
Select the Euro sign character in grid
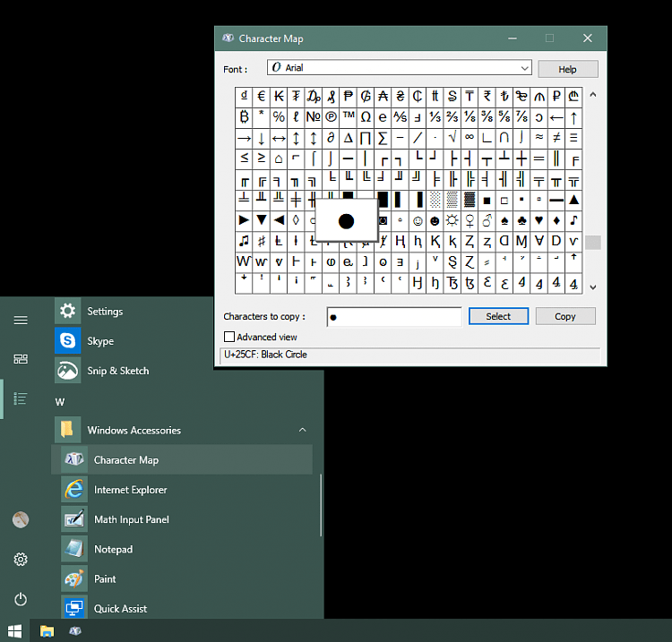coord(261,97)
